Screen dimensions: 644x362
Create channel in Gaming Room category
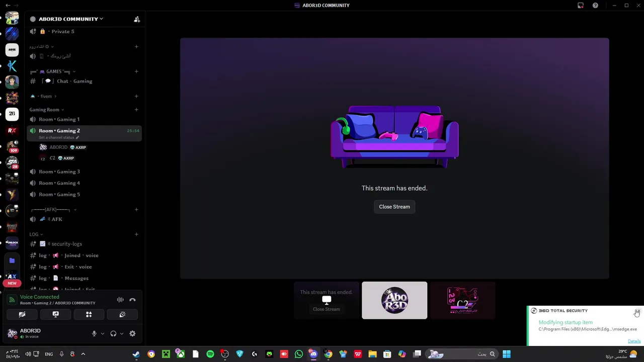tap(136, 110)
